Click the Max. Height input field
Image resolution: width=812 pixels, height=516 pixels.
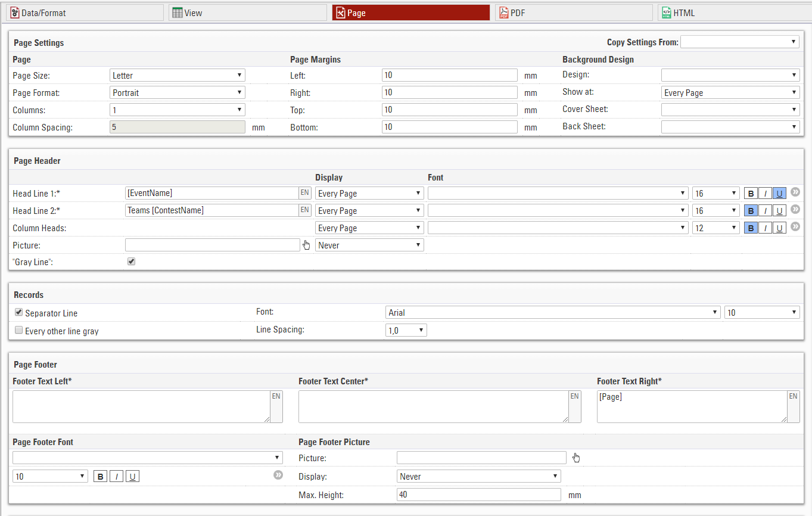[479, 495]
